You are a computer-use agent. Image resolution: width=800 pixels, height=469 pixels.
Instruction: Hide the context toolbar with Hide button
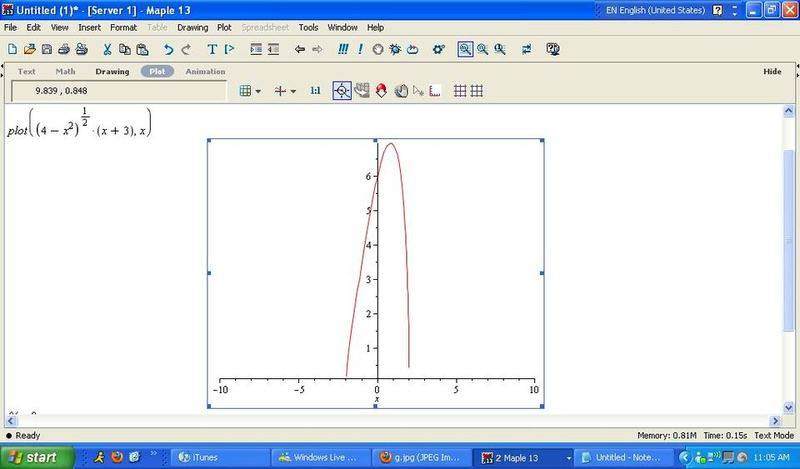click(x=772, y=71)
